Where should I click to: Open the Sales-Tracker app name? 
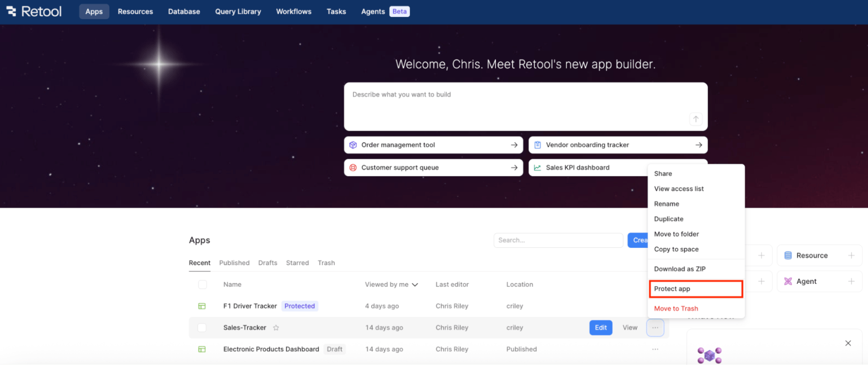pyautogui.click(x=244, y=327)
